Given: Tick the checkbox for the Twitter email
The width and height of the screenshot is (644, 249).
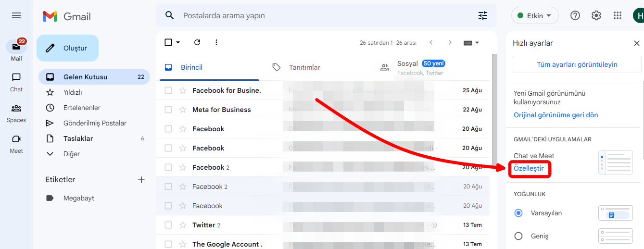Looking at the screenshot, I should 168,225.
